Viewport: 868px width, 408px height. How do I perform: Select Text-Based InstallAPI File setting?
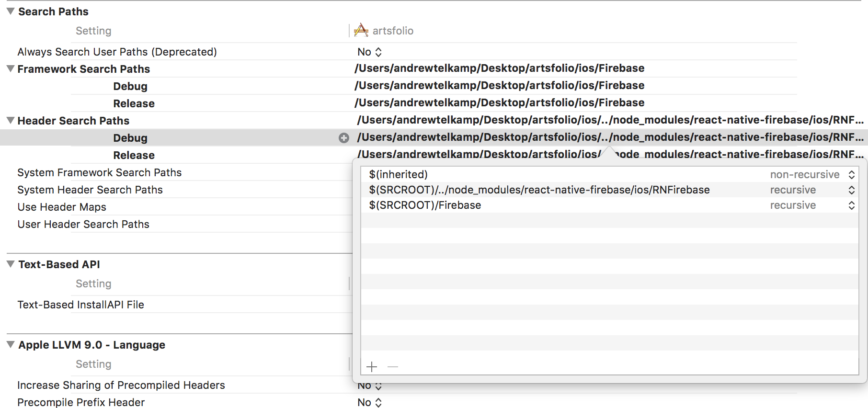click(x=81, y=305)
